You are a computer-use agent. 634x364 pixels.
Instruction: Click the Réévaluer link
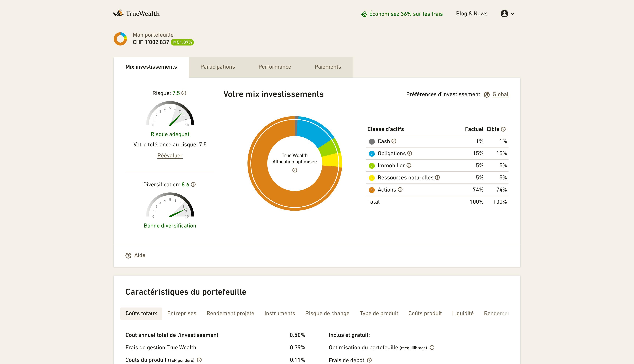coord(170,156)
